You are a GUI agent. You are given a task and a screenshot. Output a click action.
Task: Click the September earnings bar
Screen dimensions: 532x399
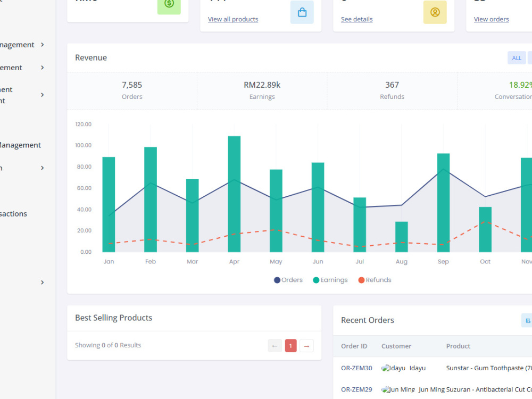coord(443,203)
